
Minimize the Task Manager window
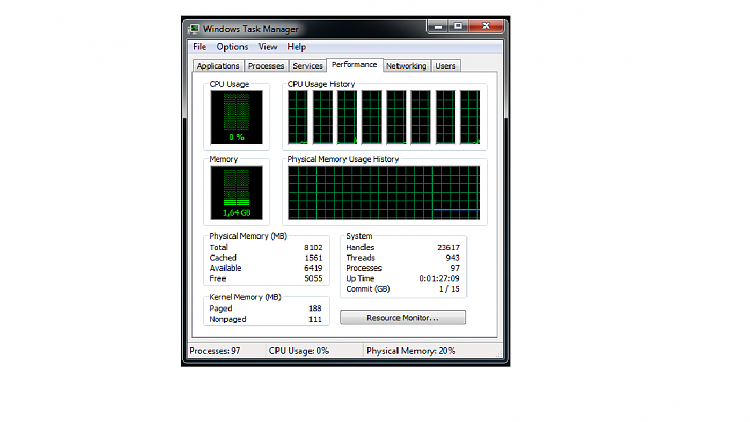click(x=438, y=26)
